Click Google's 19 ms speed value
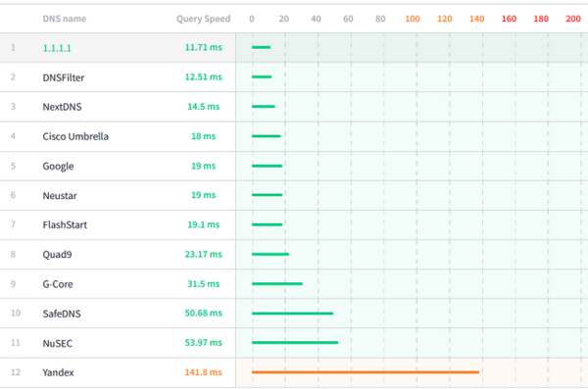 [x=204, y=166]
